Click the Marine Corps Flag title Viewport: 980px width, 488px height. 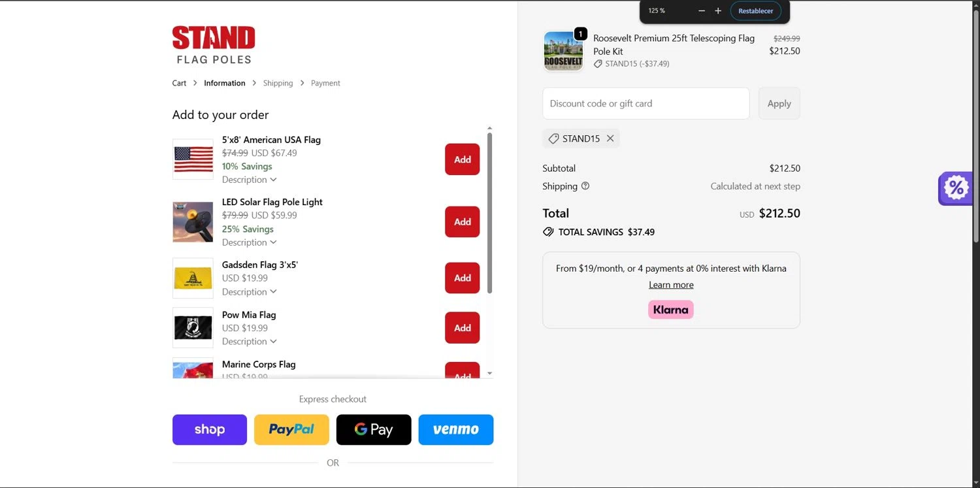point(259,365)
